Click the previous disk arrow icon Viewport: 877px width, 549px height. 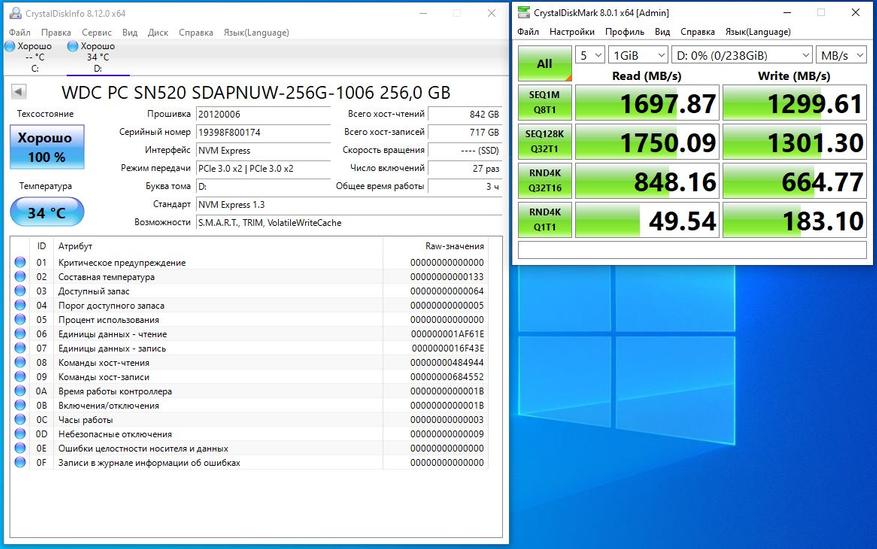point(18,91)
